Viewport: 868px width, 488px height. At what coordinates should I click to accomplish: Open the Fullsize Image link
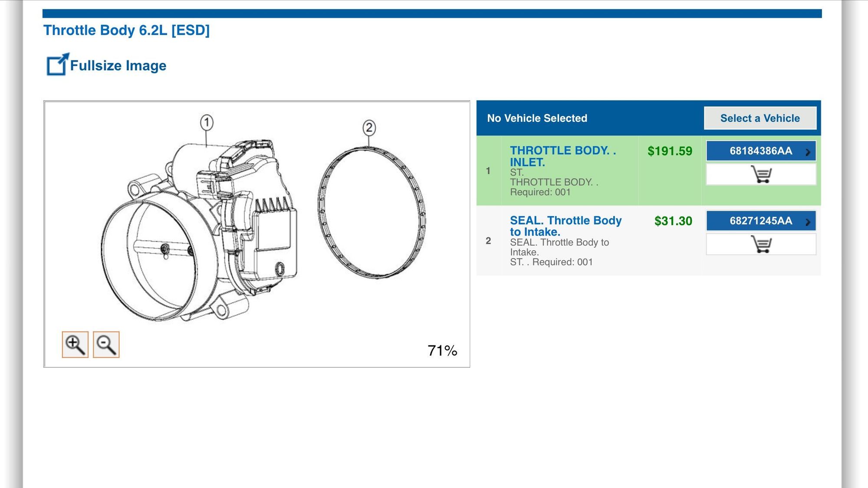118,66
